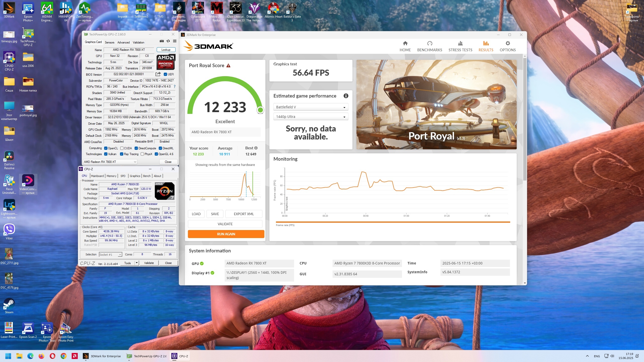644x362 pixels.
Task: Toggle the DirectCompute checkbox
Action: pos(136,148)
